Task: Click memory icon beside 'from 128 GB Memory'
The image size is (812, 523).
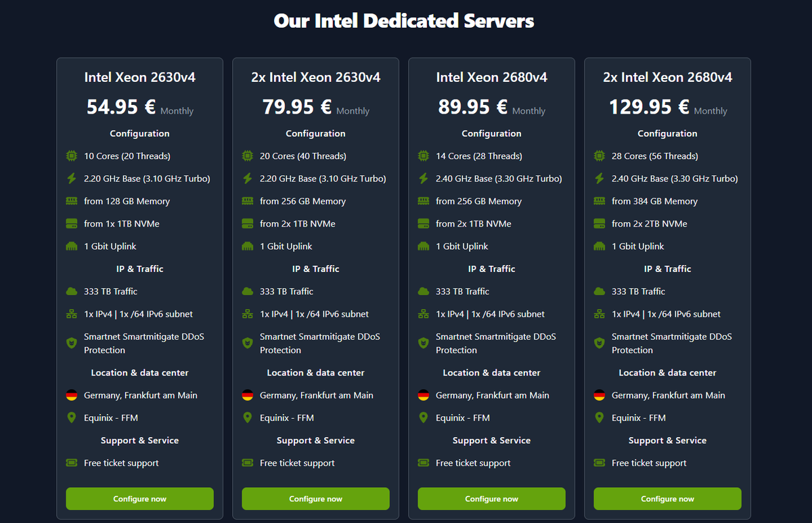Action: (71, 202)
